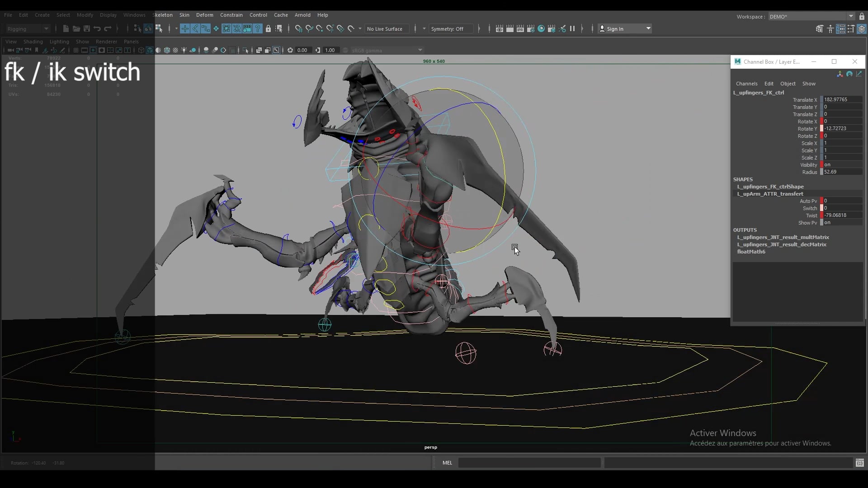Open the Constrain menu
868x488 pixels.
coord(231,15)
